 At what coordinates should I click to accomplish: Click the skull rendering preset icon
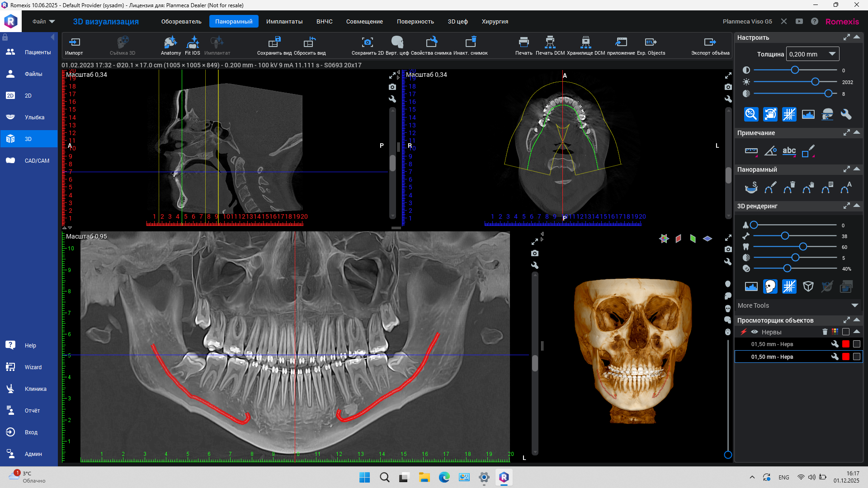click(x=770, y=286)
